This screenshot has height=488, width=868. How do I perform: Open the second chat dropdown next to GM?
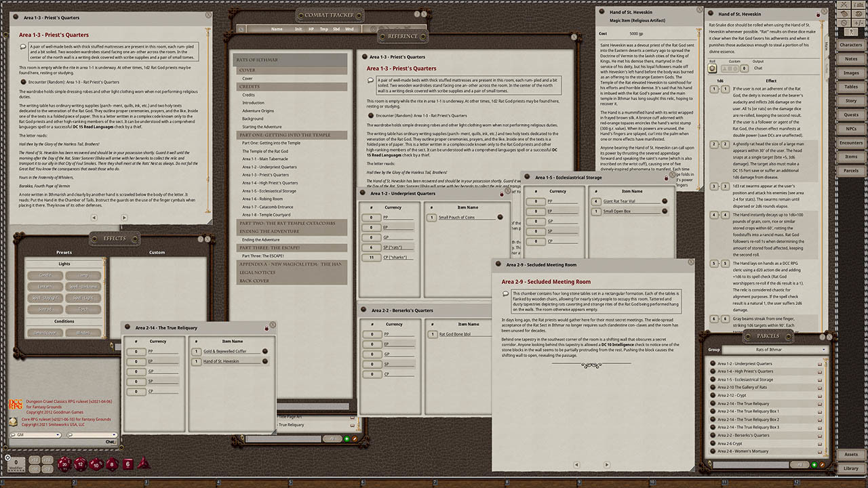click(x=115, y=434)
